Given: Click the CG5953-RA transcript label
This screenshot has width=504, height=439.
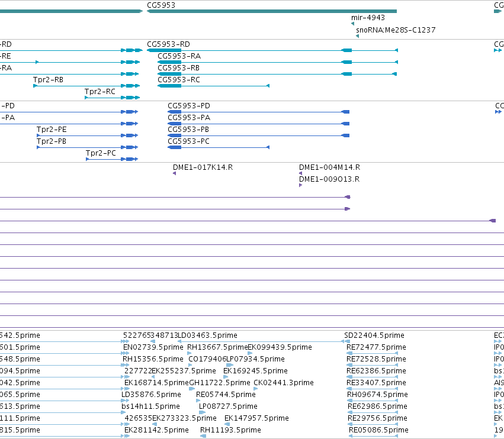Looking at the screenshot, I should point(179,56).
